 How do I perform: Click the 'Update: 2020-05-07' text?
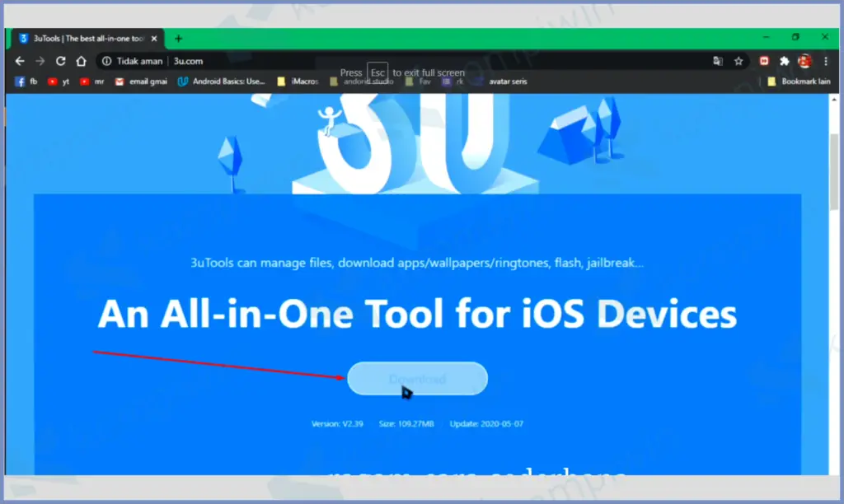tap(486, 424)
